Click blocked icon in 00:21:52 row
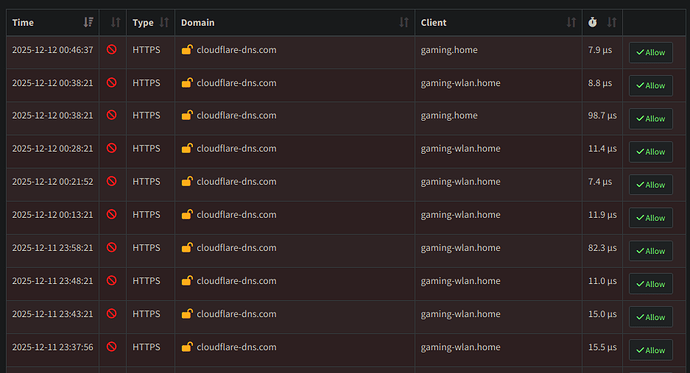This screenshot has width=690, height=373. tap(112, 181)
